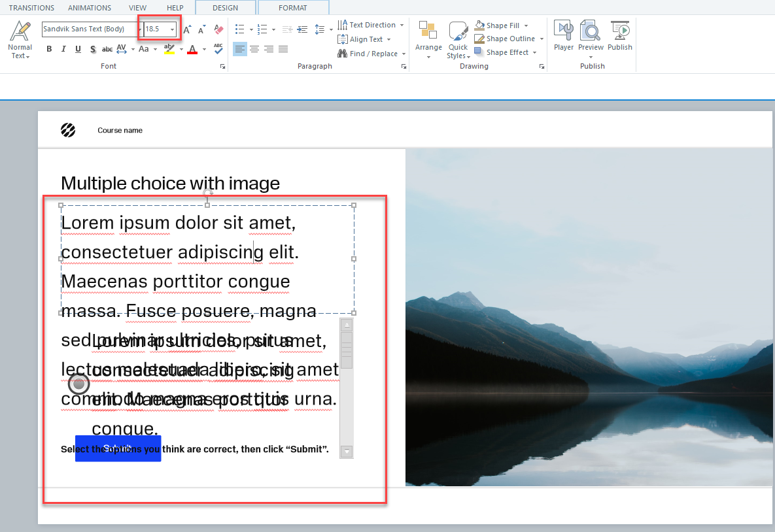Image resolution: width=775 pixels, height=532 pixels.
Task: Open the Design tab
Action: click(x=226, y=7)
